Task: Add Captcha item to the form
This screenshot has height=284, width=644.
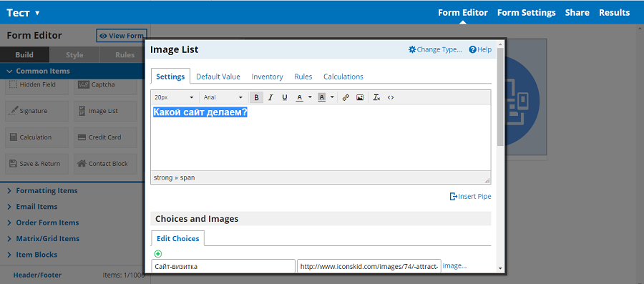Action: point(105,84)
